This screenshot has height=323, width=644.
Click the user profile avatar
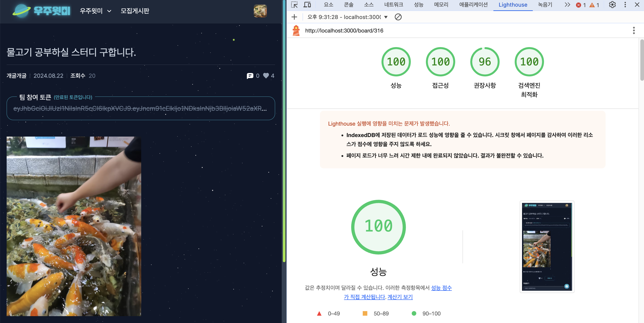[260, 11]
